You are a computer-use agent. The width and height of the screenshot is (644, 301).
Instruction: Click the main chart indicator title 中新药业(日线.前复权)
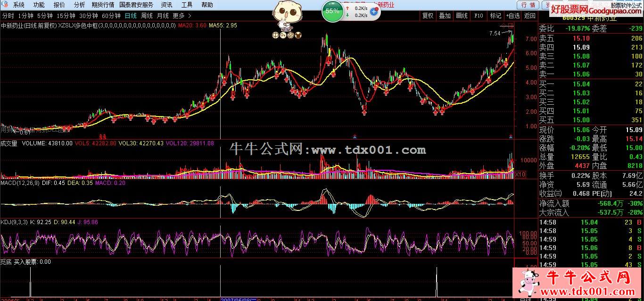pyautogui.click(x=29, y=25)
